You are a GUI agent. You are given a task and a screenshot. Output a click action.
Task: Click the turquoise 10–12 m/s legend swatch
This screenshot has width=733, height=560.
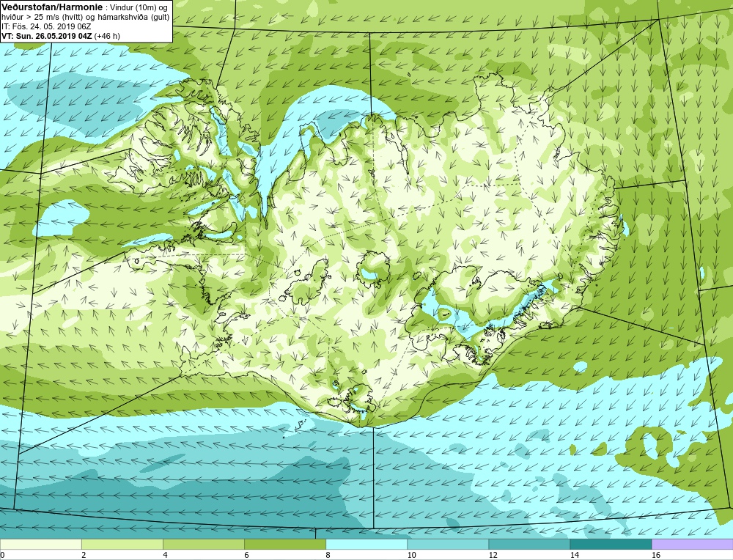[x=447, y=544]
